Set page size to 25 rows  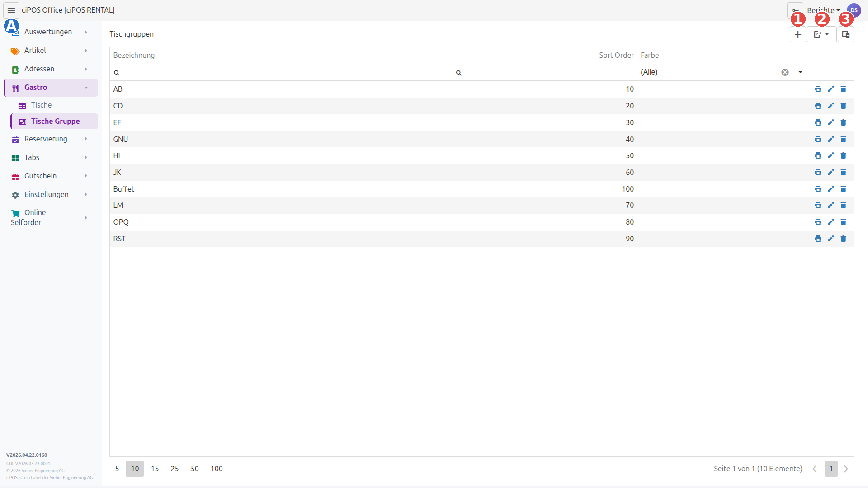tap(175, 469)
